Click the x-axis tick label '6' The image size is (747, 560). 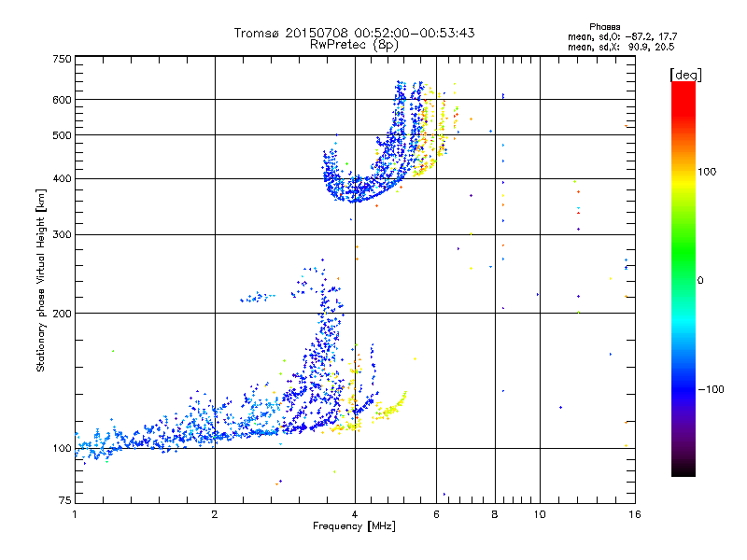(436, 514)
